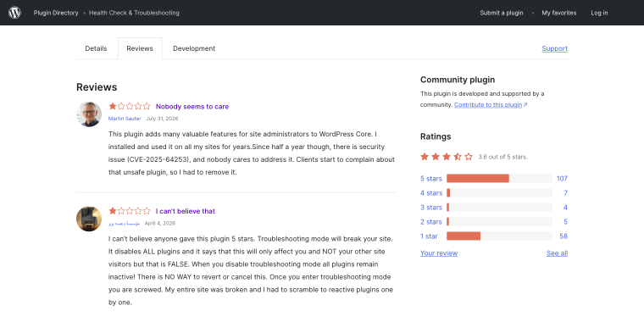The image size is (644, 322).
Task: Click the 5 count for 2 stars
Action: [565, 222]
